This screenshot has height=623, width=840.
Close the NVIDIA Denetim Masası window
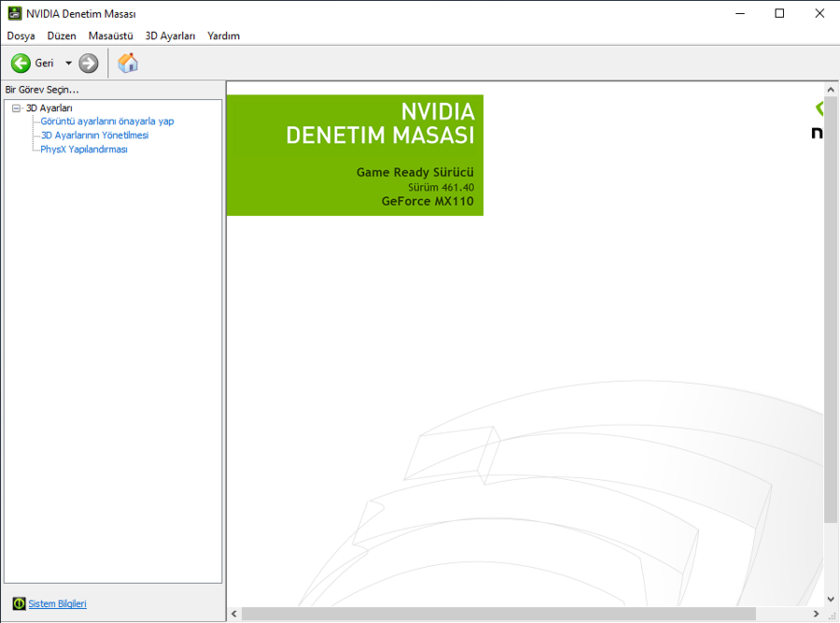tap(819, 13)
